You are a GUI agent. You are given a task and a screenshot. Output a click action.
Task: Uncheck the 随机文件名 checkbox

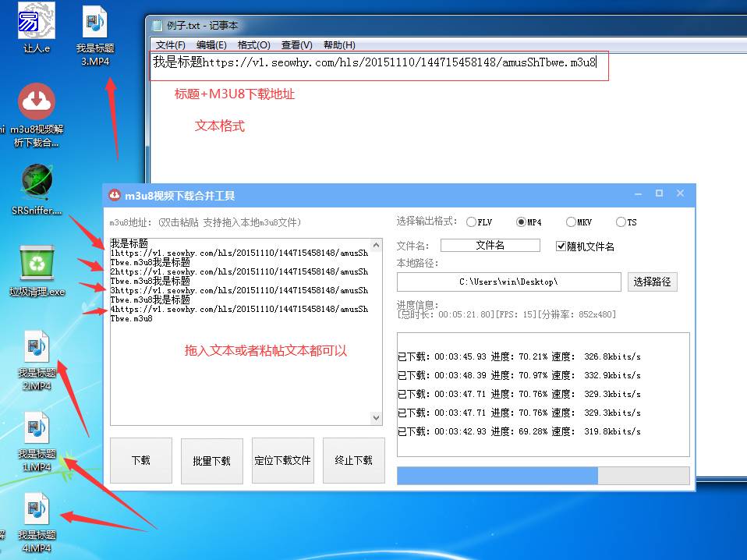[x=561, y=246]
